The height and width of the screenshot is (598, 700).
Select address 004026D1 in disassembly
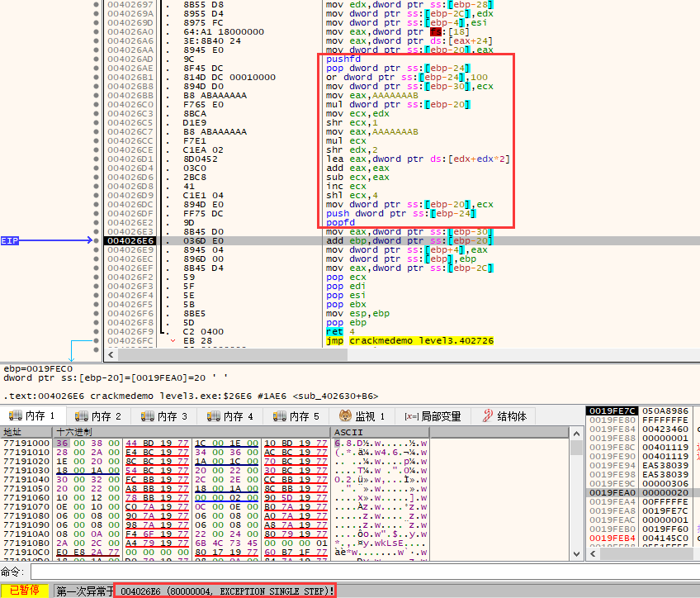[x=130, y=159]
